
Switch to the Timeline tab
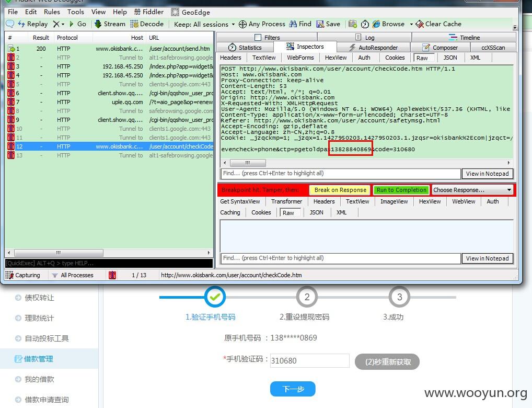point(464,37)
